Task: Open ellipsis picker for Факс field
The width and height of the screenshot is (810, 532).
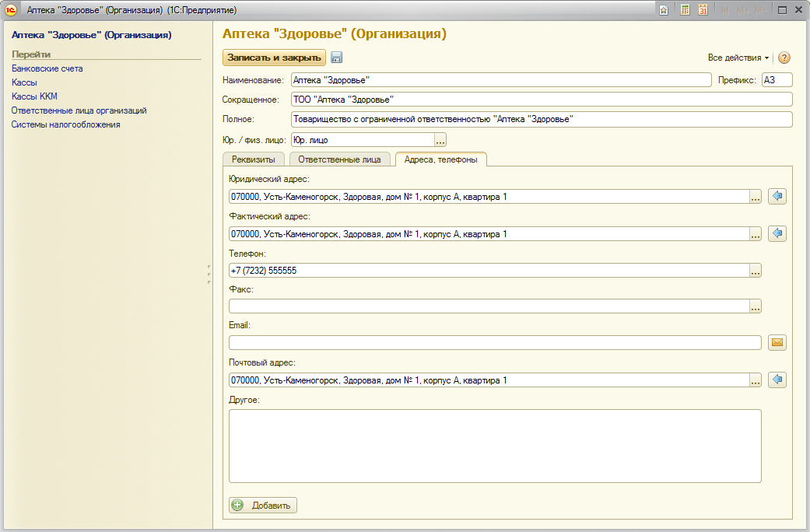Action: click(x=755, y=306)
